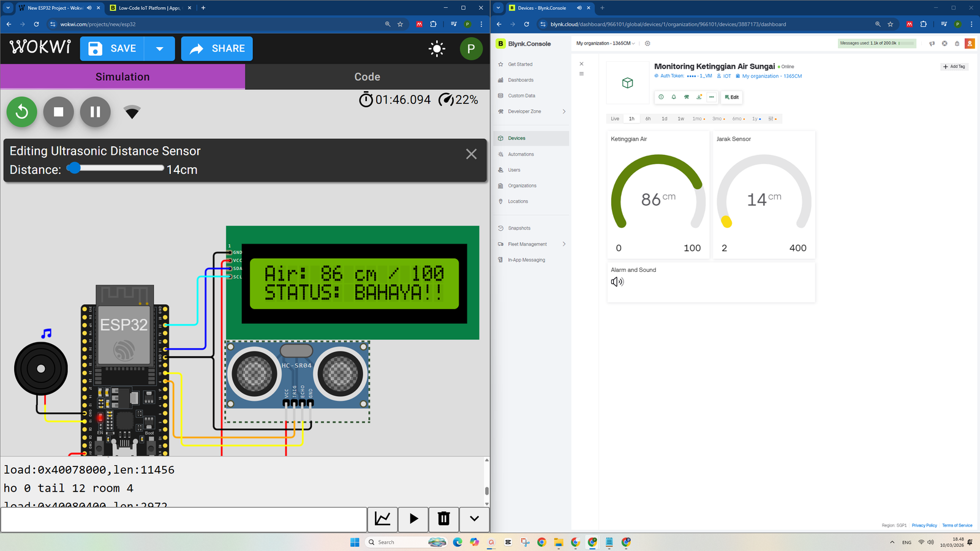This screenshot has width=980, height=551.
Task: Select the 3mo time range
Action: (718, 119)
